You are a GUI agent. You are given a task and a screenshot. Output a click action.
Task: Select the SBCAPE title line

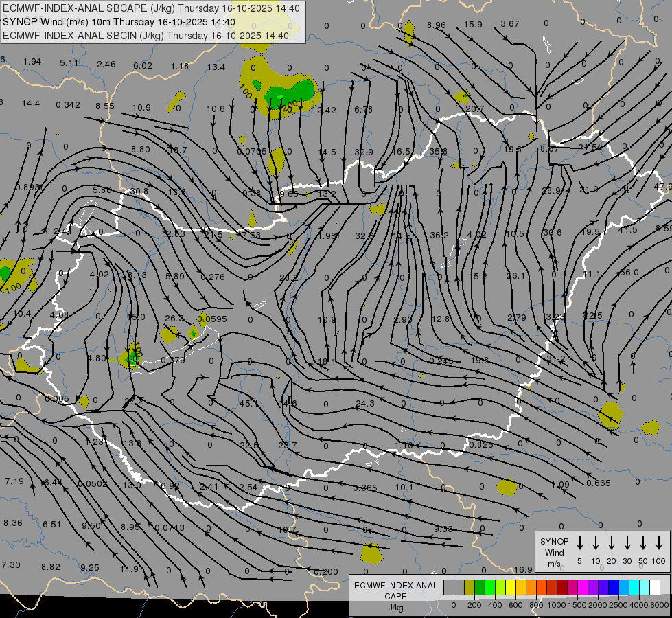click(152, 8)
